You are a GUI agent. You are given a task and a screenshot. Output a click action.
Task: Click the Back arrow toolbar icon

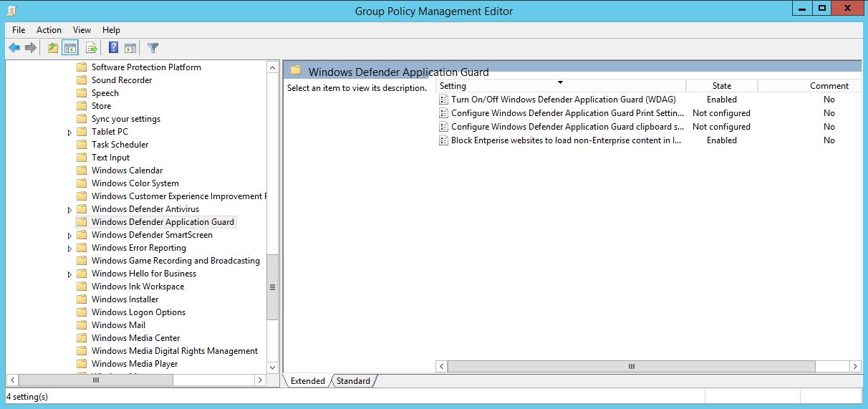14,48
